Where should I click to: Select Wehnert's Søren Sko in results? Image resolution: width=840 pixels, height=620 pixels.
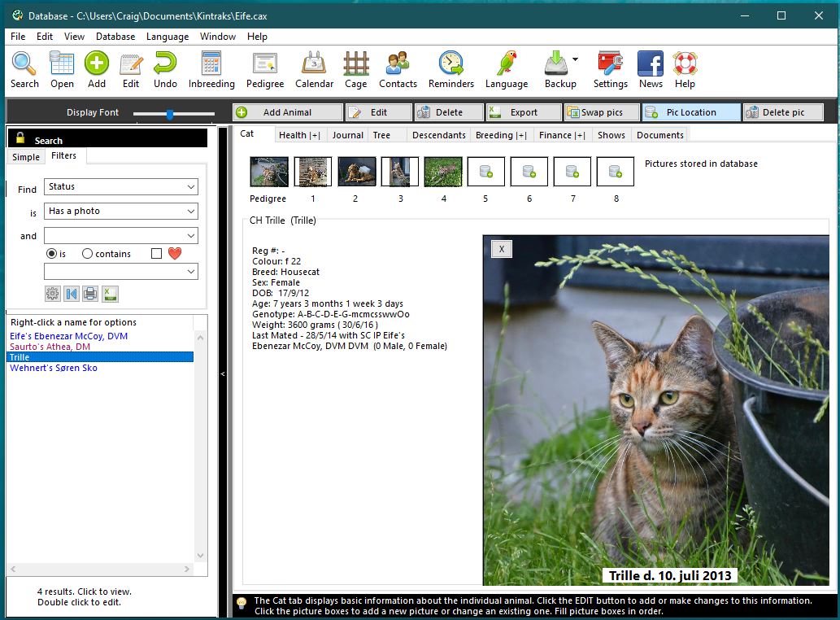54,368
